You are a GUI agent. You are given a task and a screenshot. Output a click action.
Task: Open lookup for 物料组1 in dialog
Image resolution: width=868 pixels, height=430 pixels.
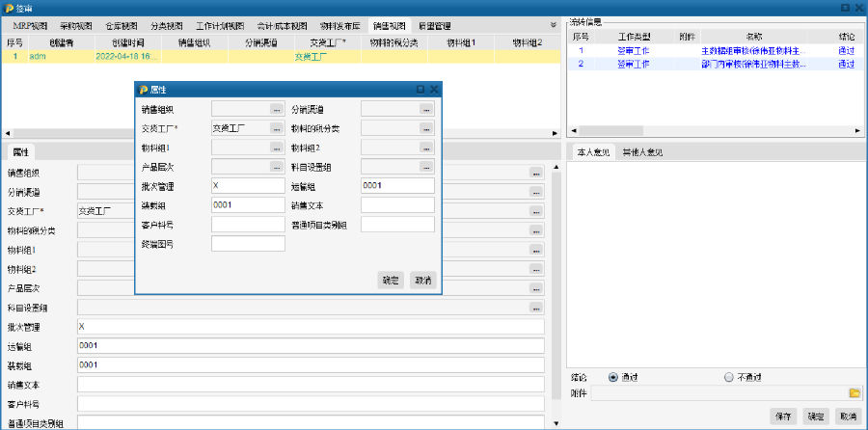point(277,148)
